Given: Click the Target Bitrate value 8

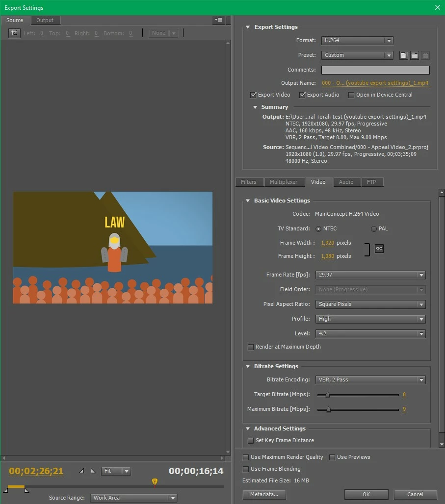Looking at the screenshot, I should coord(404,395).
